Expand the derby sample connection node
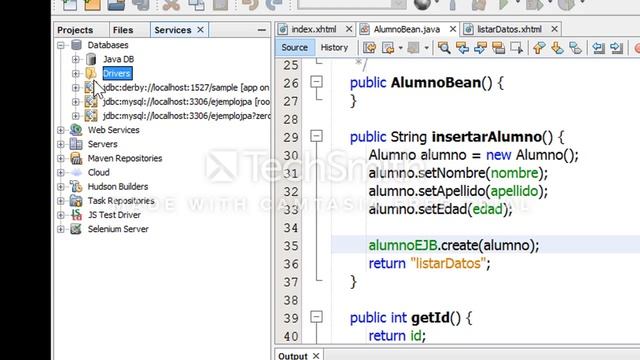This screenshot has width=640, height=360. pyautogui.click(x=76, y=88)
